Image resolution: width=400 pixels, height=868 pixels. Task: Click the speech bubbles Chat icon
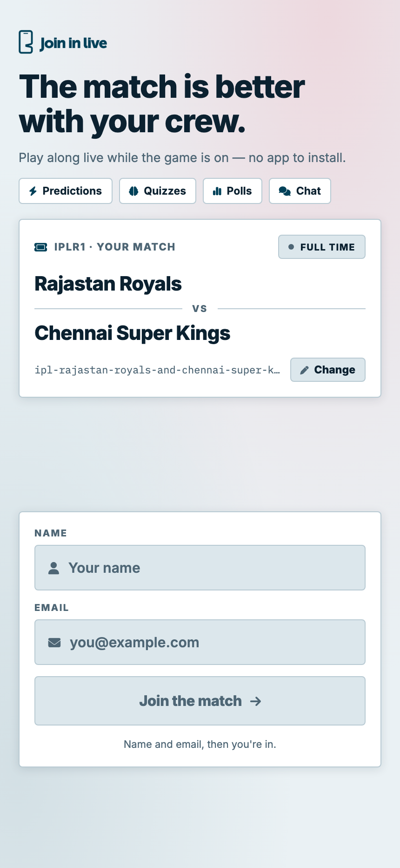(285, 191)
